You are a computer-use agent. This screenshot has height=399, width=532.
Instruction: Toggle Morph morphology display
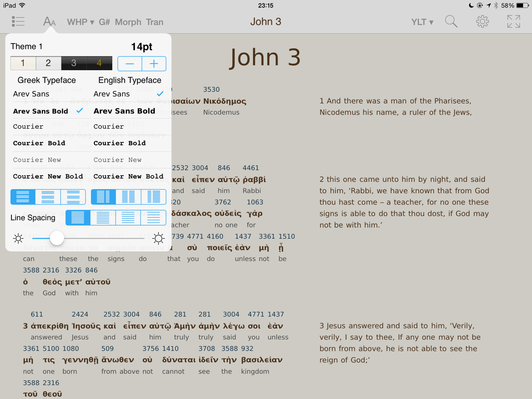128,22
